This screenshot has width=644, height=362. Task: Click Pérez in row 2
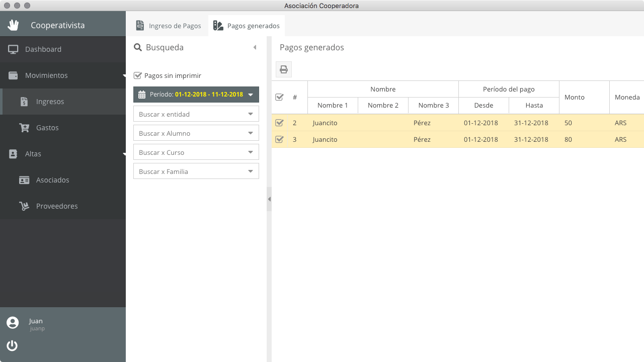[x=422, y=123]
